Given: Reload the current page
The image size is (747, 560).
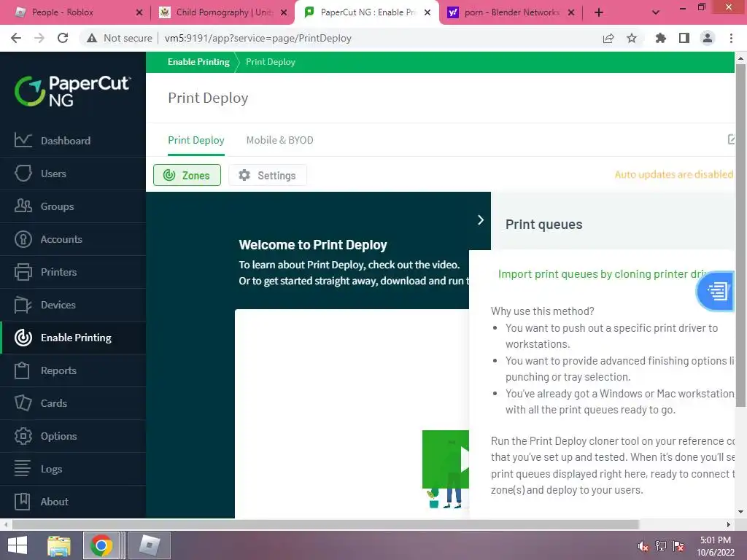Looking at the screenshot, I should [63, 38].
